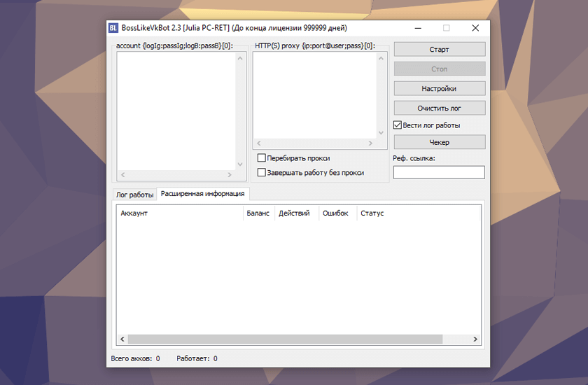Switch to Лог работы tab
Viewport: 588px width, 385px height.
(x=134, y=195)
